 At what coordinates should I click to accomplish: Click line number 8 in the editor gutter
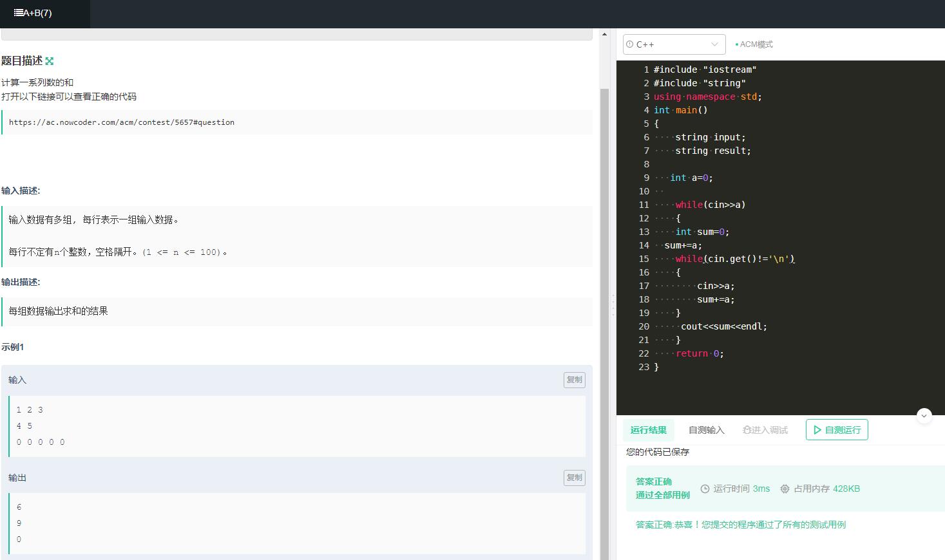tap(647, 164)
